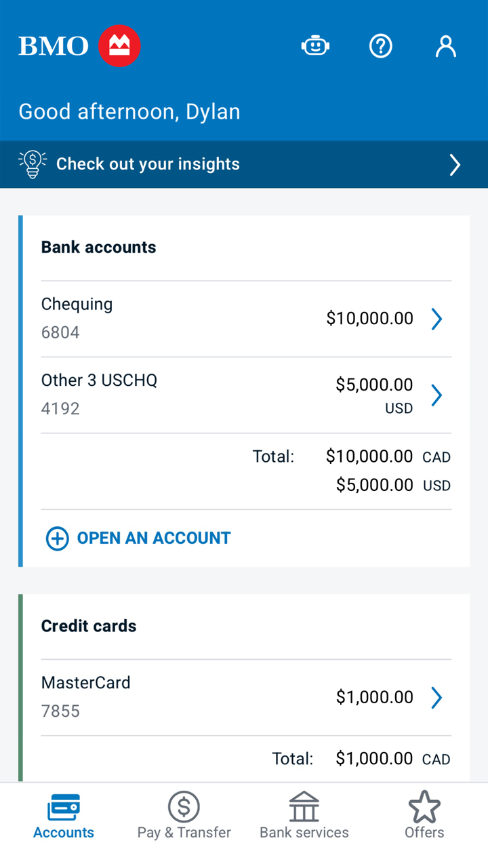Expand the insights banner arrow
The image size is (488, 868).
tap(455, 164)
